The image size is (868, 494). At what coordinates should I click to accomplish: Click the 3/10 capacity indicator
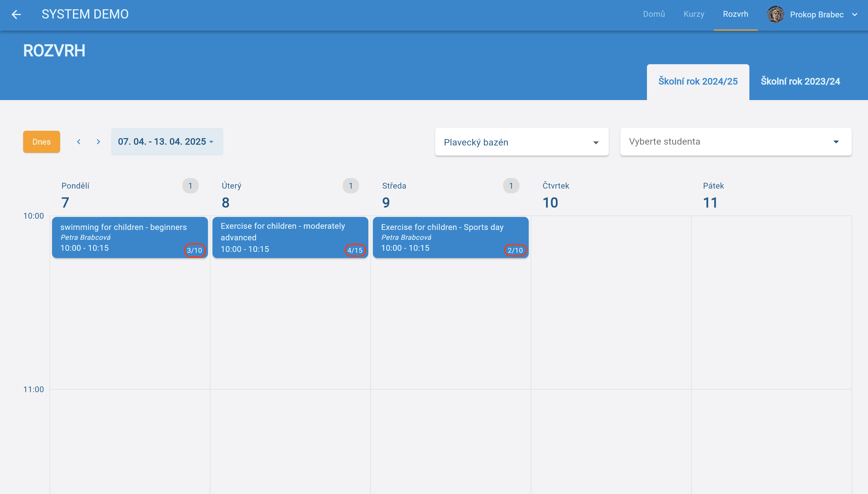click(x=194, y=250)
